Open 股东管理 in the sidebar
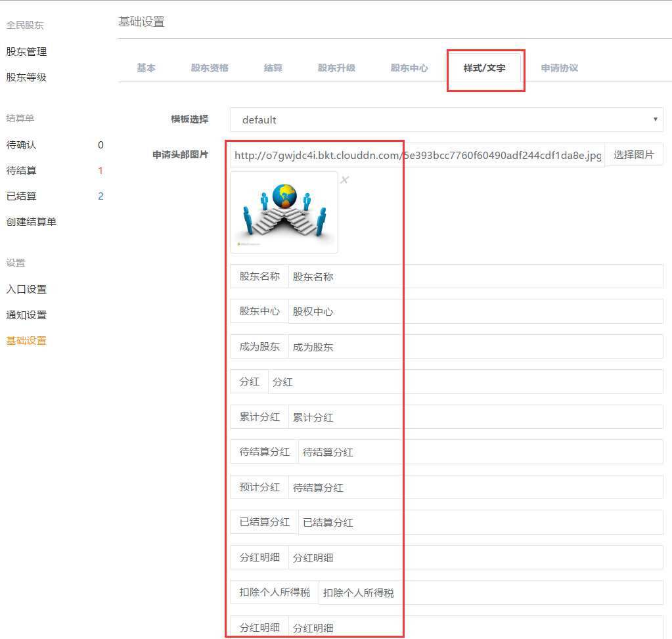This screenshot has width=672, height=639. (x=27, y=52)
